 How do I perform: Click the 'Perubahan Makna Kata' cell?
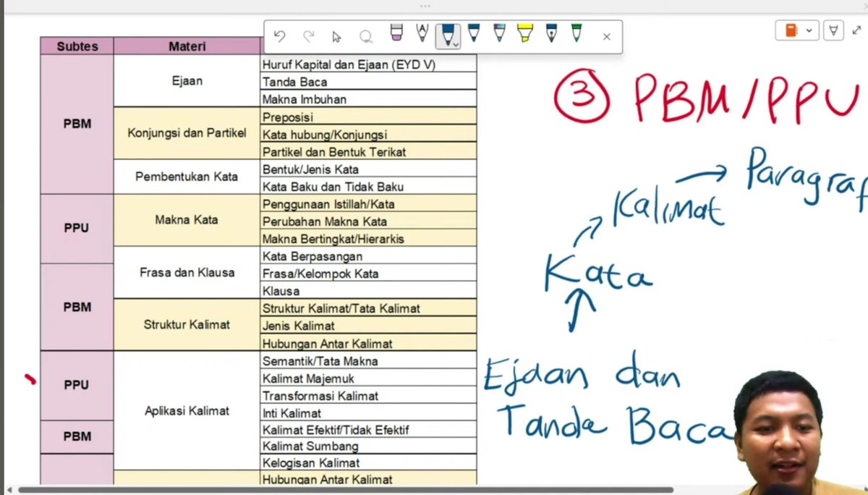point(368,221)
